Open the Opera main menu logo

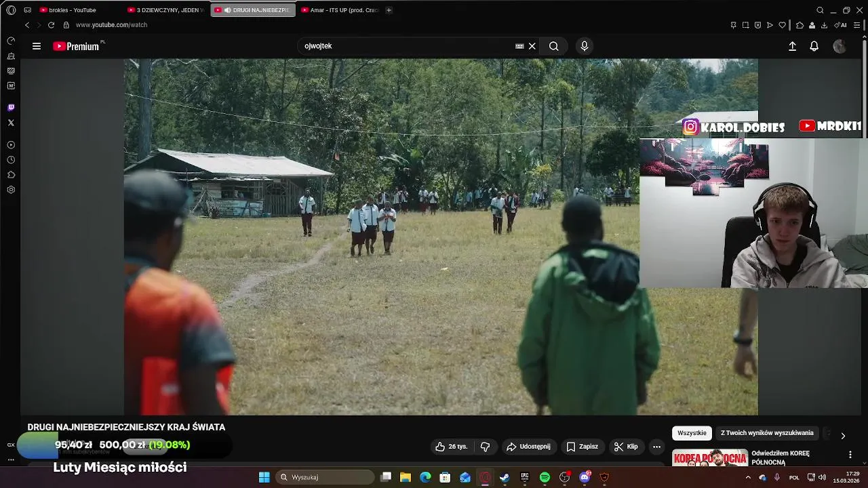pyautogui.click(x=11, y=10)
